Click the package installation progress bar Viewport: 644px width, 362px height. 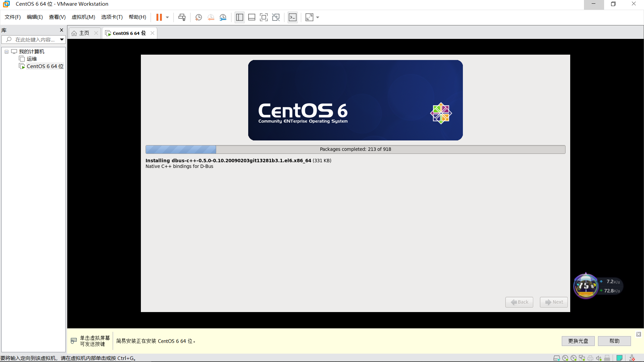click(355, 149)
